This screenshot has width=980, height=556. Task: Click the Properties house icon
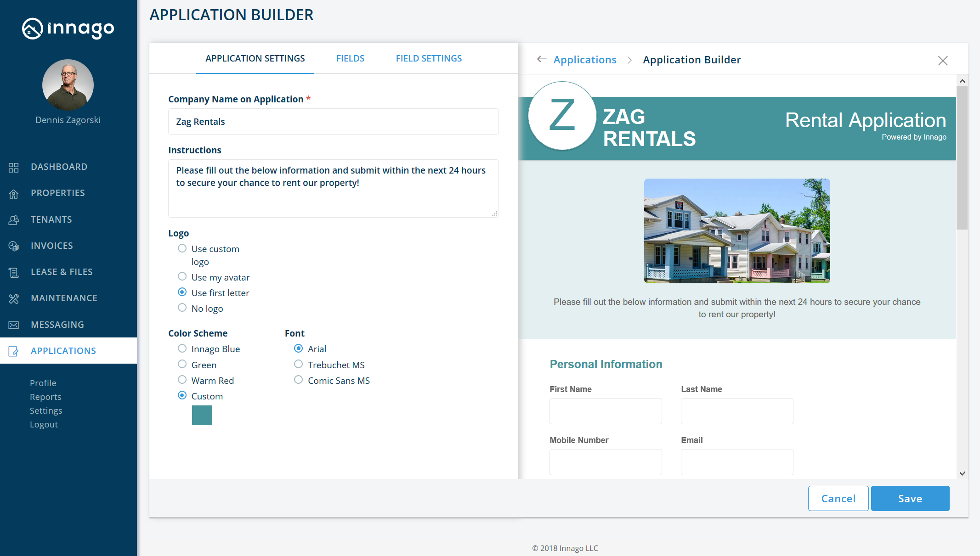click(x=14, y=194)
